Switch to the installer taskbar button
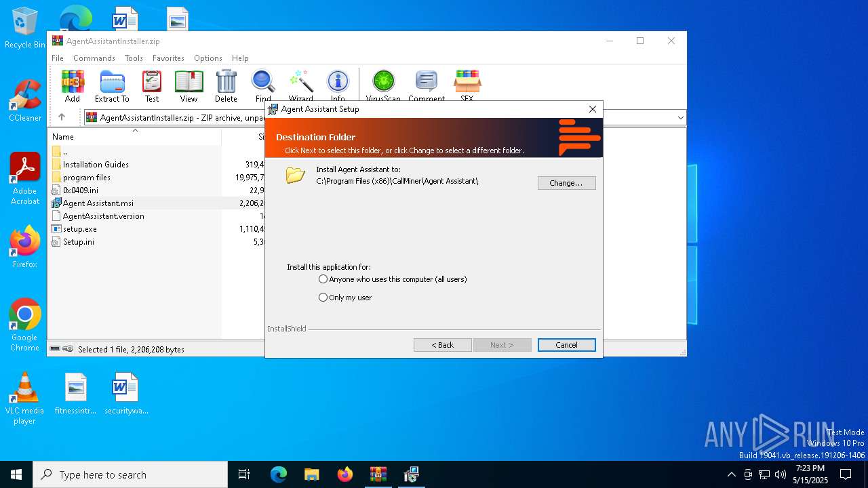 coord(412,474)
